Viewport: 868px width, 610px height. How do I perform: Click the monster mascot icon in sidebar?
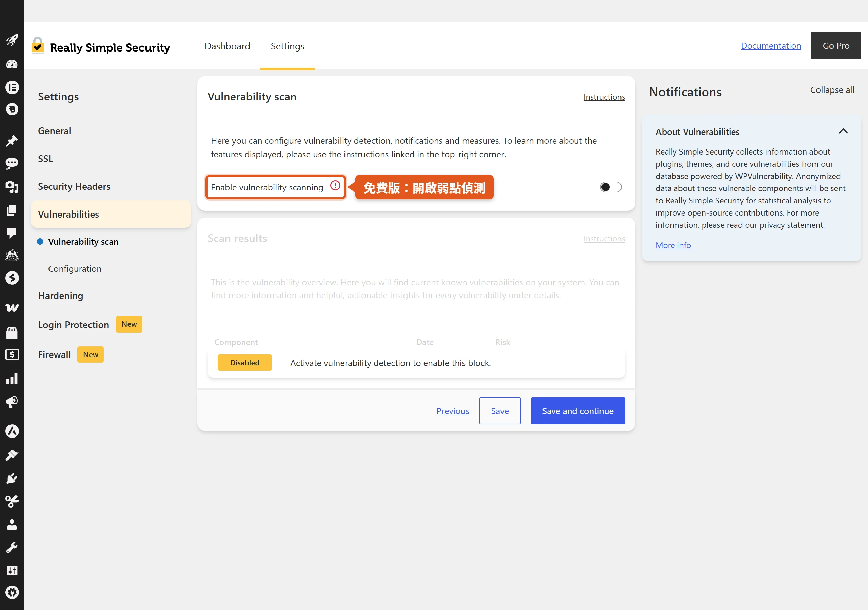[x=12, y=256]
